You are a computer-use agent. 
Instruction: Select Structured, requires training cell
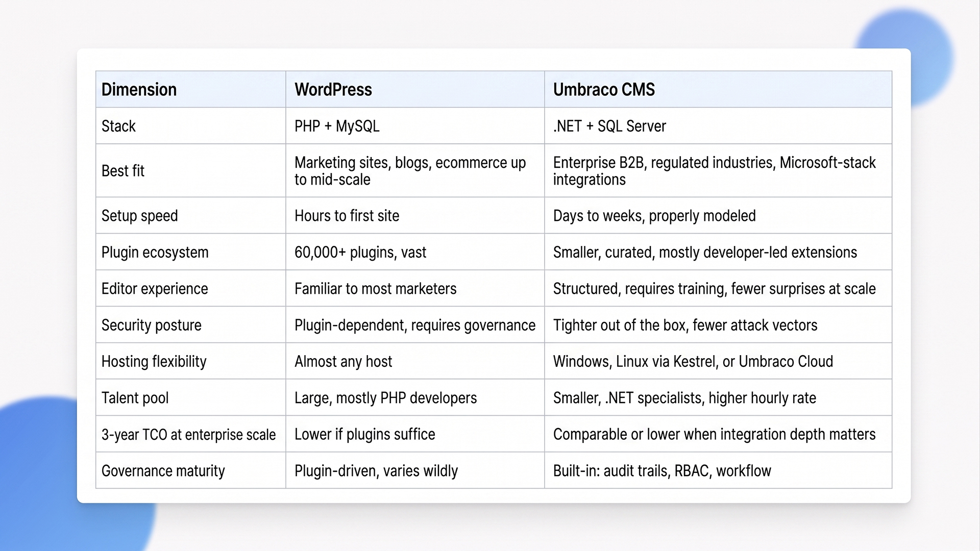coord(718,289)
